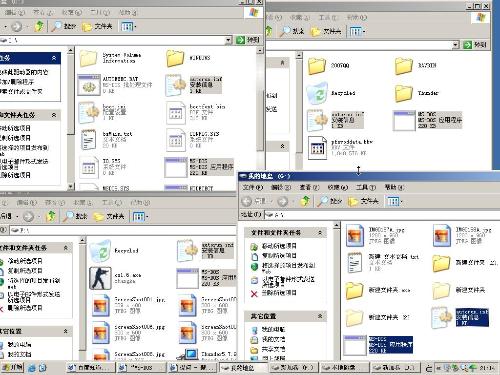Image resolution: width=500 pixels, height=375 pixels.
Task: Collapse 文件和文件夹任务 panel in G: window
Action: click(x=320, y=232)
